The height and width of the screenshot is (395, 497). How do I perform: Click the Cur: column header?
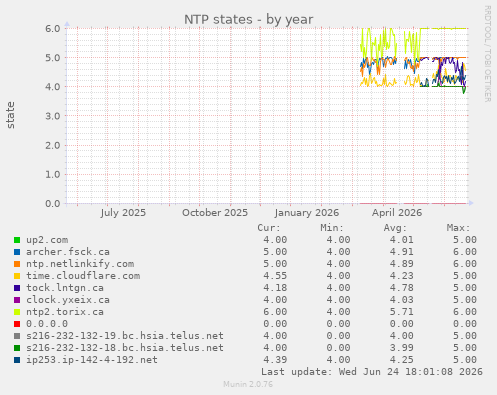269,228
